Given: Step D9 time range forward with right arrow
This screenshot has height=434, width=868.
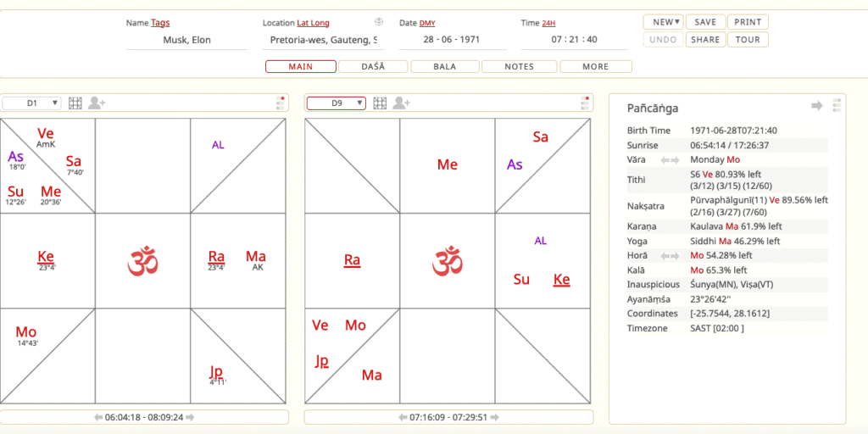Looking at the screenshot, I should [x=495, y=417].
